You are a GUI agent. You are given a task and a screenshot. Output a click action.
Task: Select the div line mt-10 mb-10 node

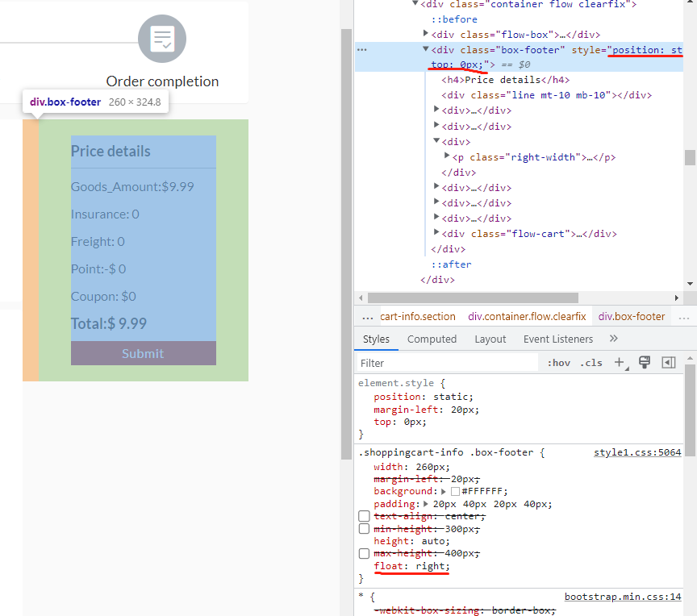point(546,95)
